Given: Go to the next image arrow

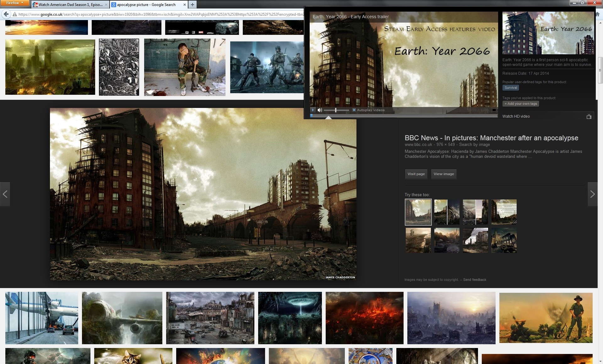Looking at the screenshot, I should click(592, 194).
